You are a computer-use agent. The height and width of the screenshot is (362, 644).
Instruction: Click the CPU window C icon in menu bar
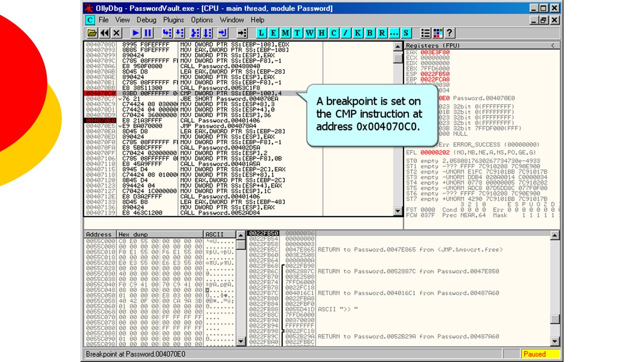90,20
